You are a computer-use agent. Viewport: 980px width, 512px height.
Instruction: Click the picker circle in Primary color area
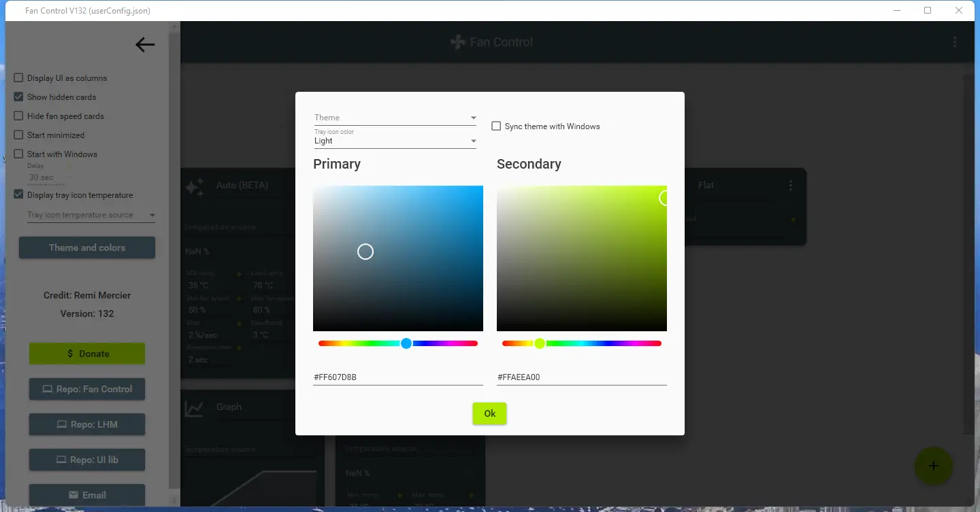click(x=365, y=252)
